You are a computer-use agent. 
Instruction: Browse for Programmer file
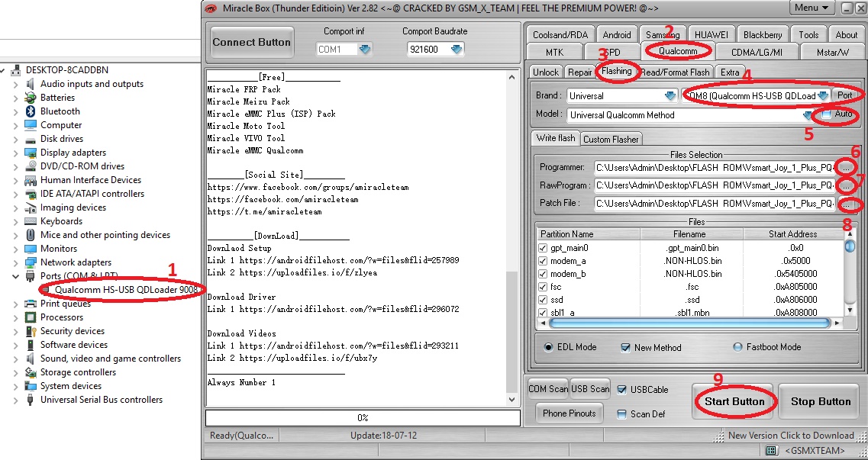tap(847, 167)
